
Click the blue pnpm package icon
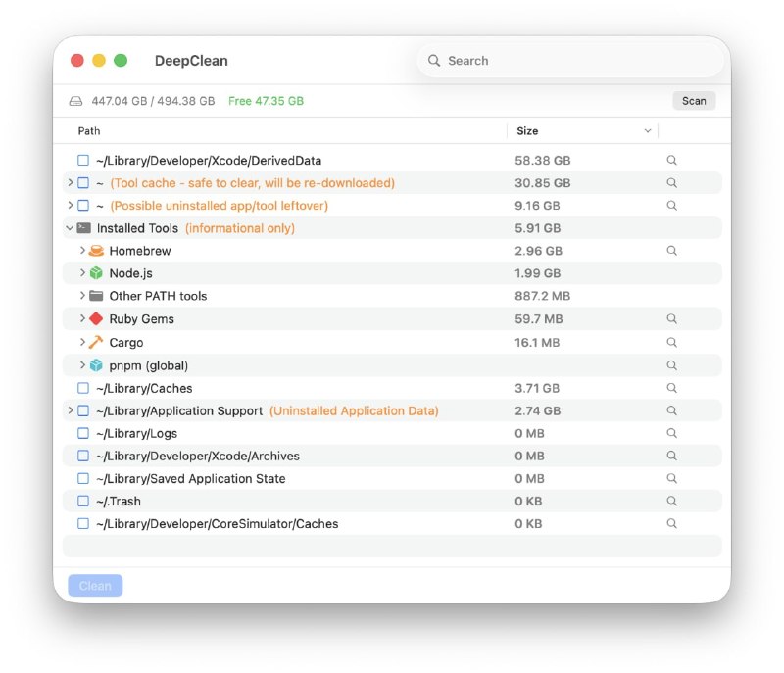click(96, 365)
